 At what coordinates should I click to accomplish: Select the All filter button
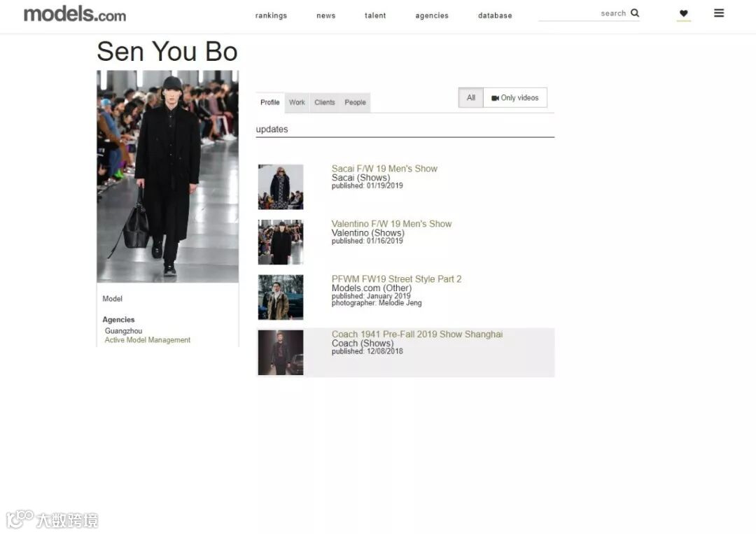pyautogui.click(x=471, y=98)
